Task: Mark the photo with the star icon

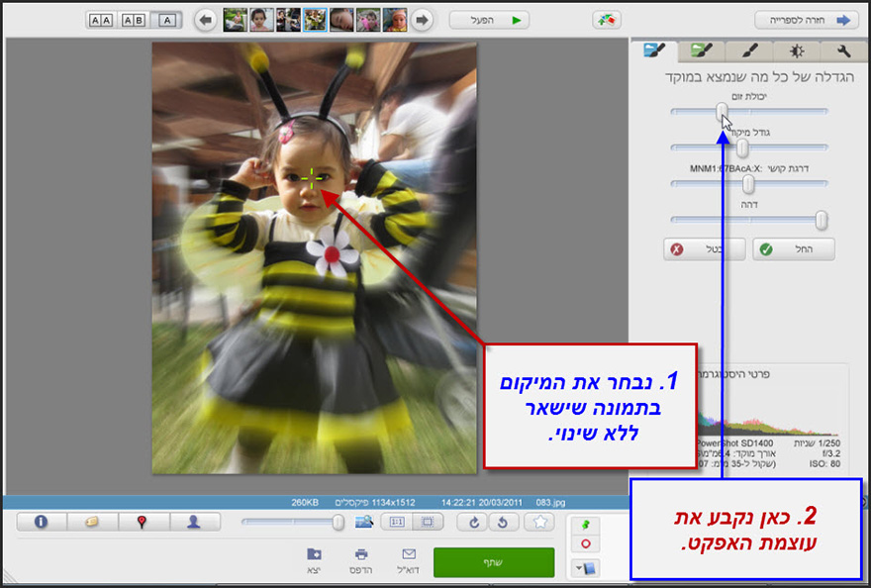Action: pos(540,522)
